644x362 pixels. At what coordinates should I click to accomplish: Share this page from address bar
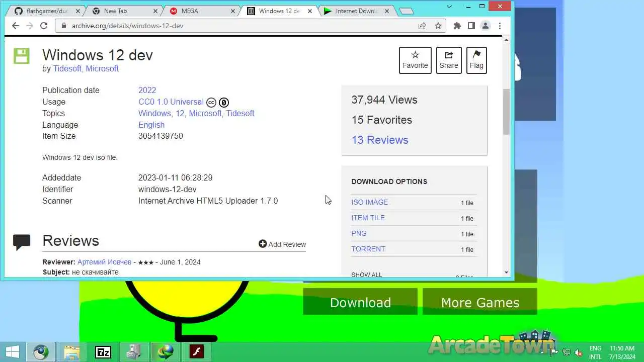422,26
